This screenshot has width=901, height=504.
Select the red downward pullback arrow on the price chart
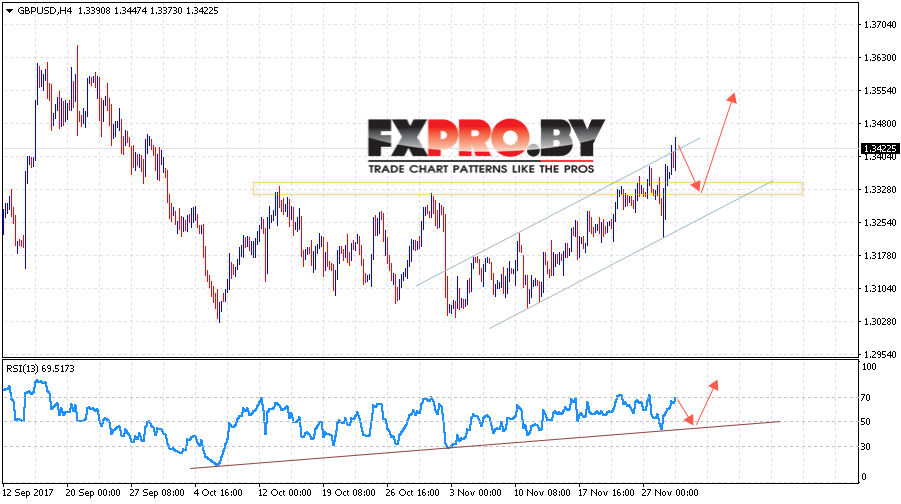(x=690, y=168)
